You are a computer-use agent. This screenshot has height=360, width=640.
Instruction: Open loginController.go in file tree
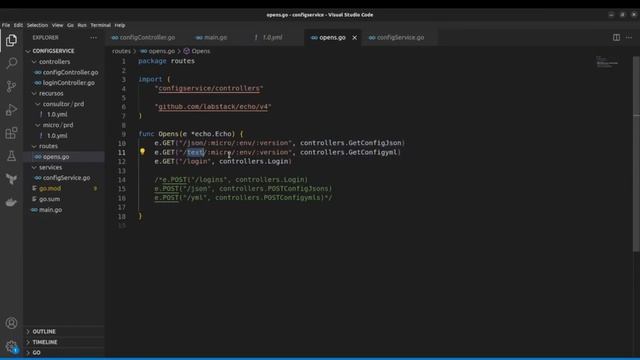pos(69,83)
